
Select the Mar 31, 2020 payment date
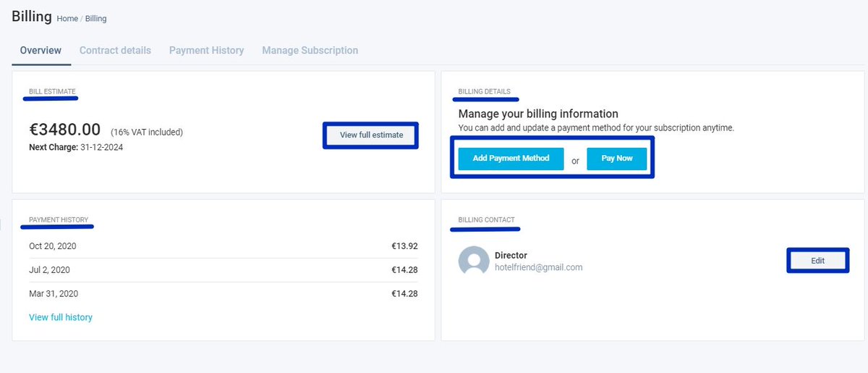54,294
